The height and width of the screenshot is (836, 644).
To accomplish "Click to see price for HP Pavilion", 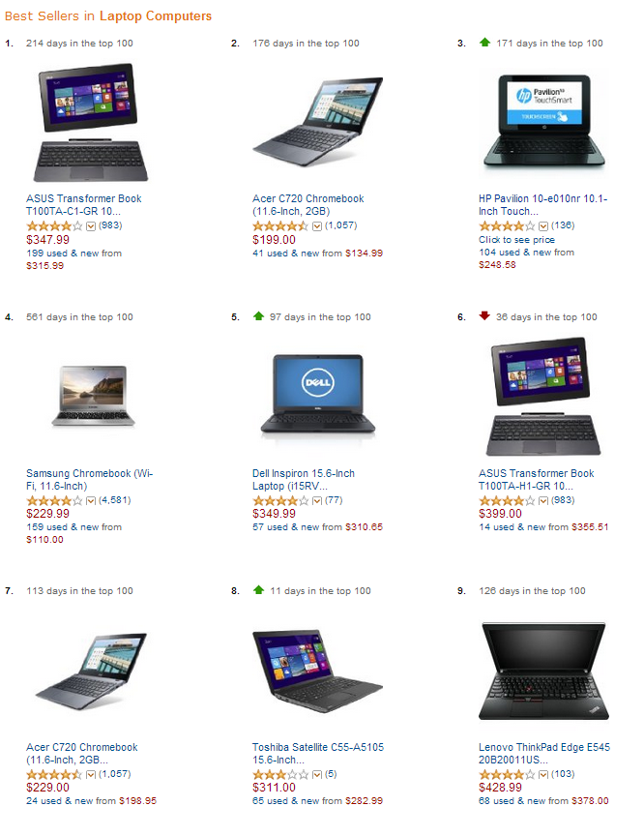I will point(516,240).
